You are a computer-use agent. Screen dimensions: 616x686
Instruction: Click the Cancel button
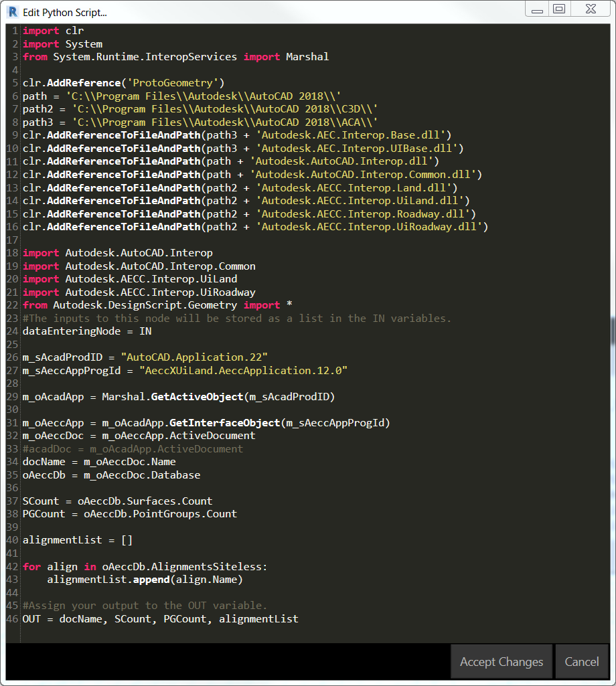(581, 661)
